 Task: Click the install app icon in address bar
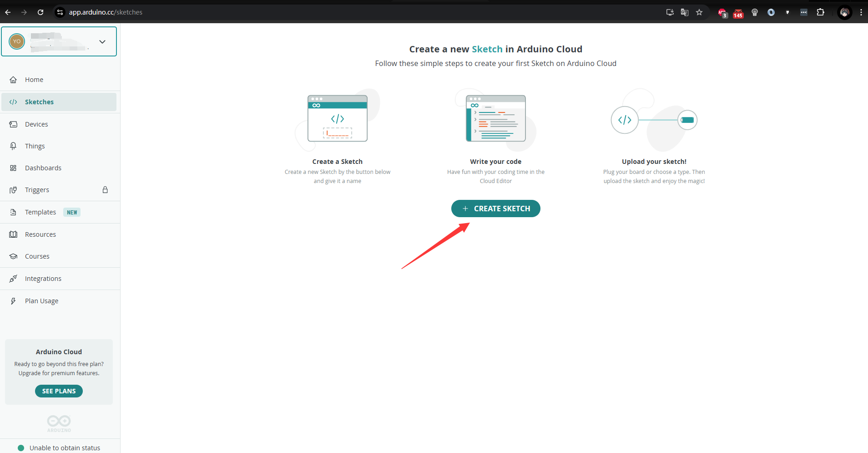click(670, 12)
